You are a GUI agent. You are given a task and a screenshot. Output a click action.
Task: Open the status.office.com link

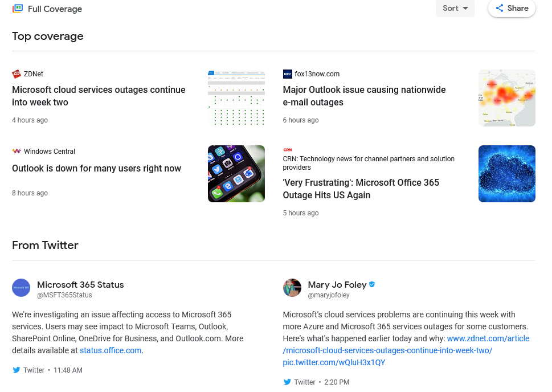[x=111, y=350]
